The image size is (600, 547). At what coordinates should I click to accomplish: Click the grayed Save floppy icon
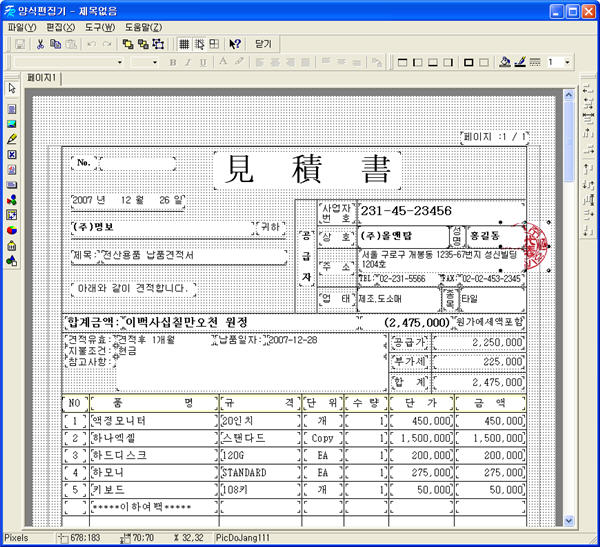(20, 44)
